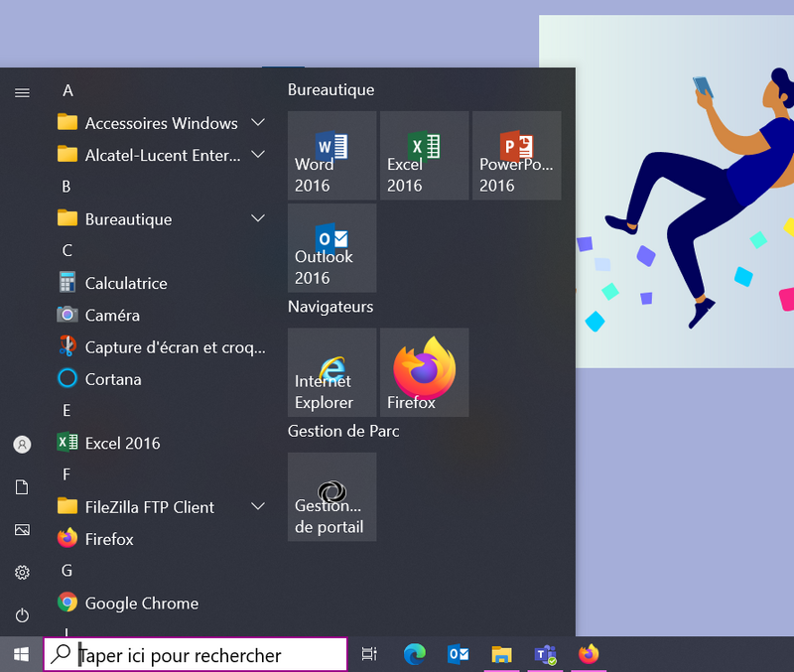Image resolution: width=794 pixels, height=672 pixels.
Task: Open Microsoft Teams from the taskbar
Action: 545,654
